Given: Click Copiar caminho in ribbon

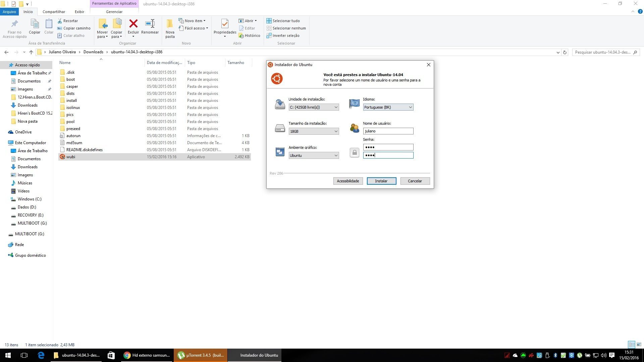Looking at the screenshot, I should [74, 28].
